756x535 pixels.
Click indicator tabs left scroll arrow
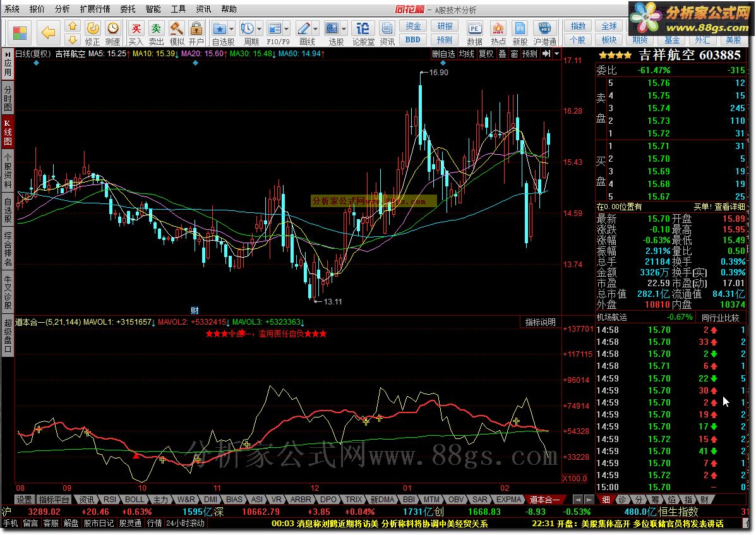[x=578, y=500]
